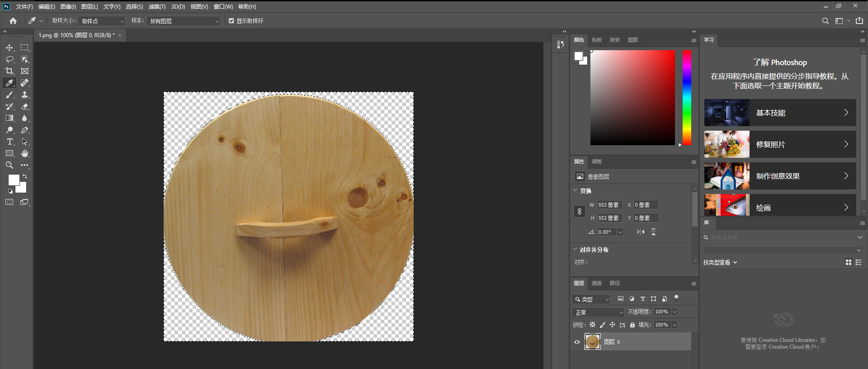Screen dimensions: 868x369
Task: Toggle the 显示取样环 checkbox
Action: tap(231, 21)
